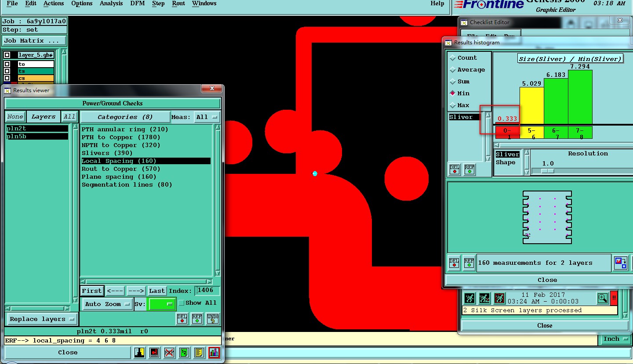Image resolution: width=633 pixels, height=364 pixels.
Task: Click None button beside Layers
Action: click(15, 117)
